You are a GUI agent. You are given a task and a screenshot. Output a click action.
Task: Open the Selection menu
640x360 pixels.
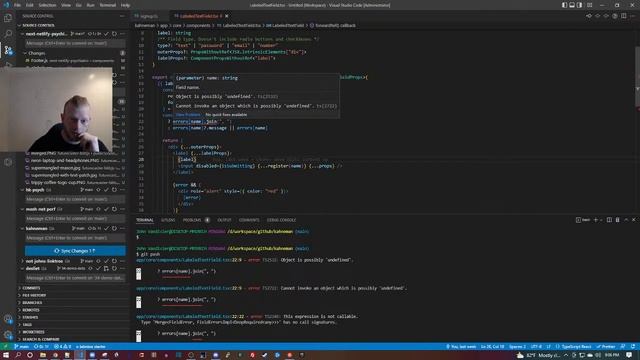47,5
